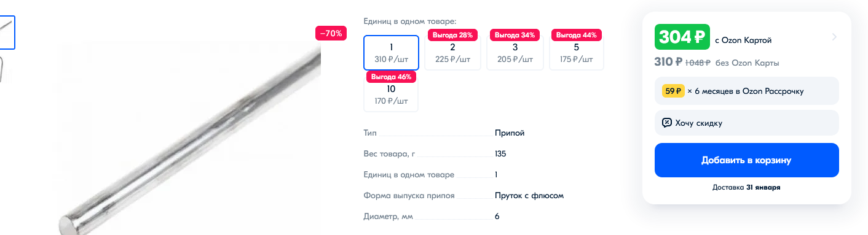This screenshot has height=235, width=868.
Task: Select the 1 unit option at 310 ₽/шт
Action: (391, 53)
